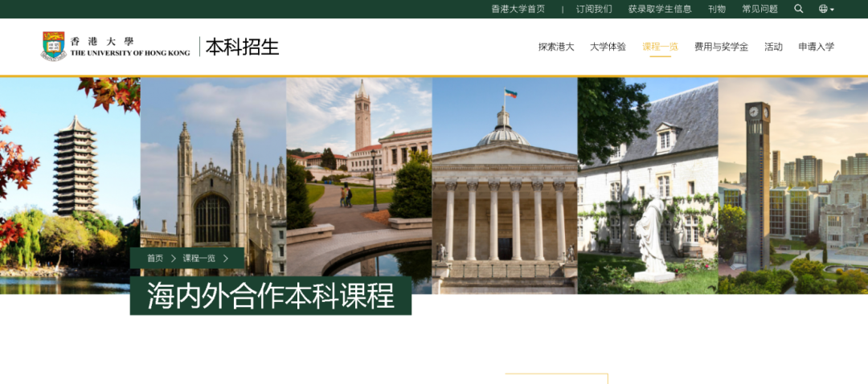
Task: Open 刊物 link in top bar
Action: 717,9
